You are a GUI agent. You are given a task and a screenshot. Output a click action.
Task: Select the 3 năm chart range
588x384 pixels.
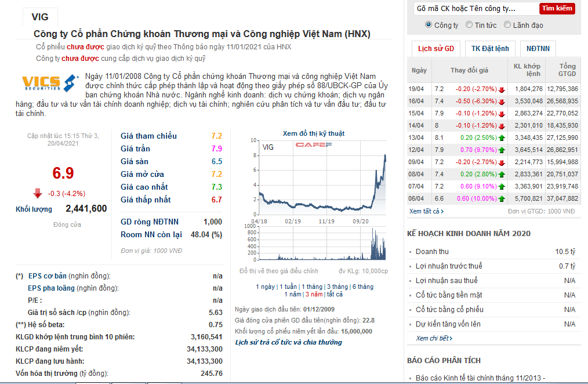[314, 294]
